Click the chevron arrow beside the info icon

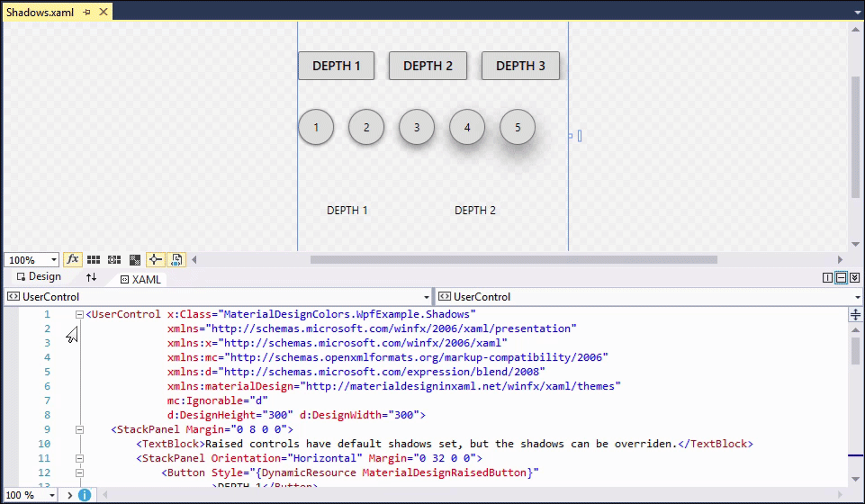click(x=69, y=495)
